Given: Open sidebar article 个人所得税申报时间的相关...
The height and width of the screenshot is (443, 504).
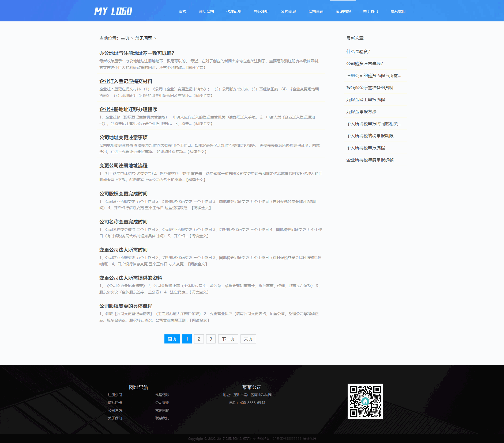Looking at the screenshot, I should point(374,124).
